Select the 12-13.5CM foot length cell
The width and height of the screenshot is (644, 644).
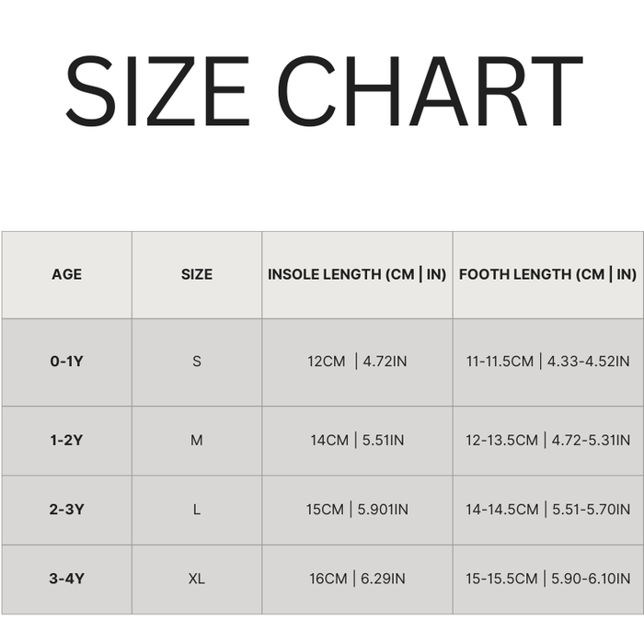tap(547, 441)
